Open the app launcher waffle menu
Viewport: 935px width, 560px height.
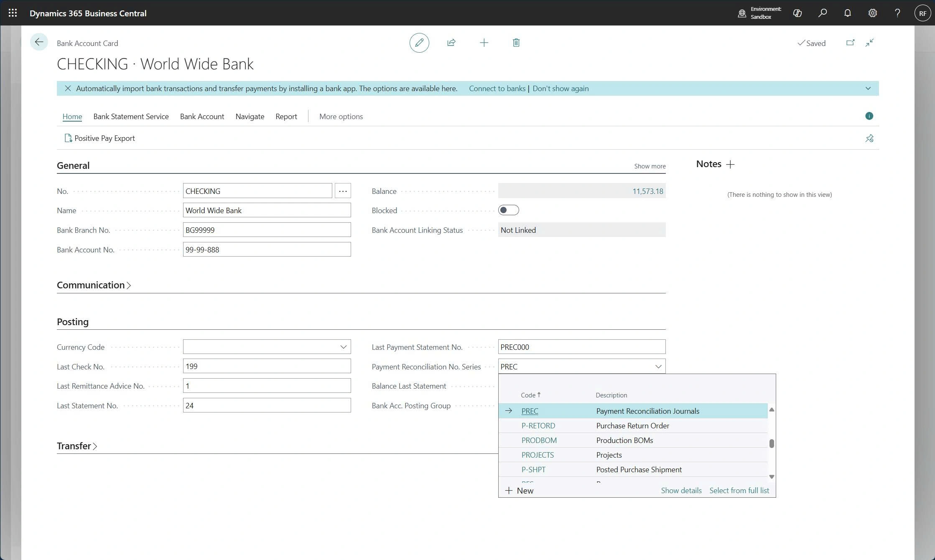point(13,13)
